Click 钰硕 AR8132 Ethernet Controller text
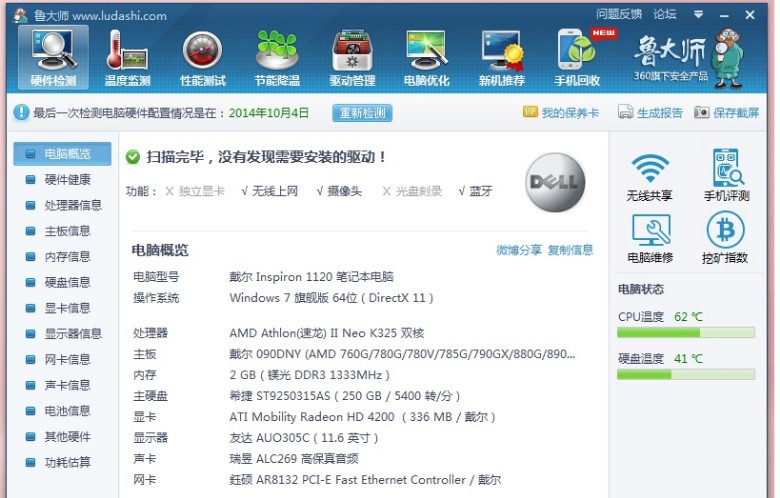The height and width of the screenshot is (498, 780). point(365,480)
